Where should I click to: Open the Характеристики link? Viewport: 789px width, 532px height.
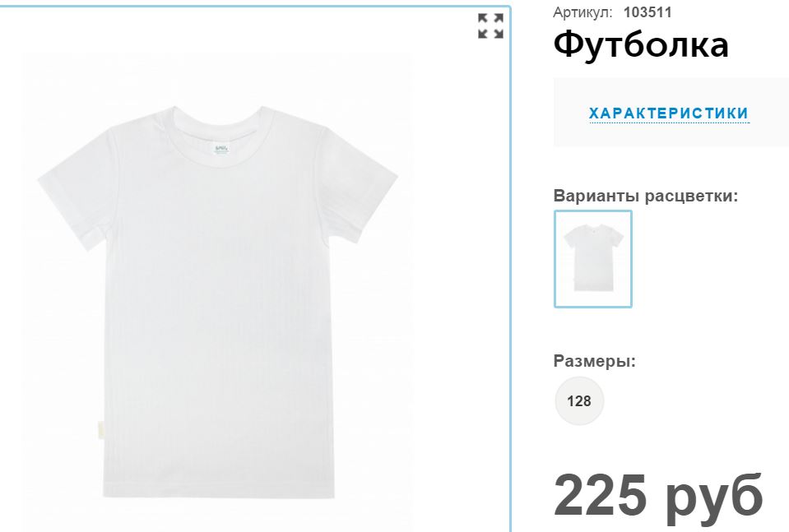pyautogui.click(x=669, y=113)
